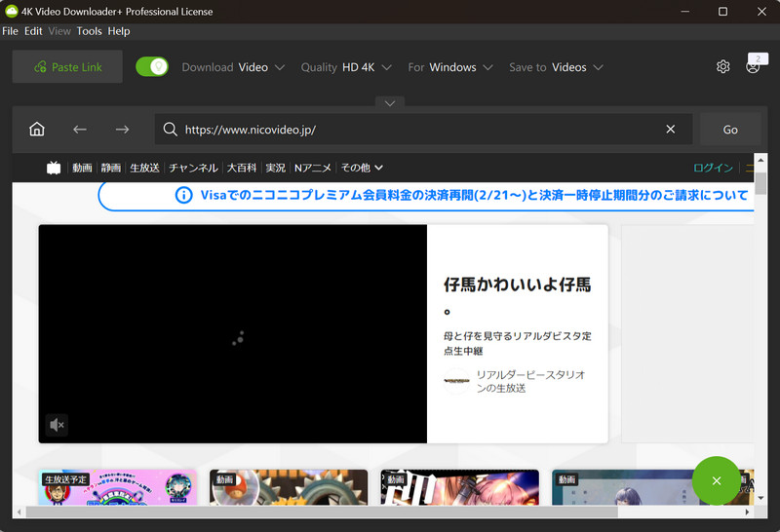
Task: Navigate forward with right arrow
Action: coord(123,130)
